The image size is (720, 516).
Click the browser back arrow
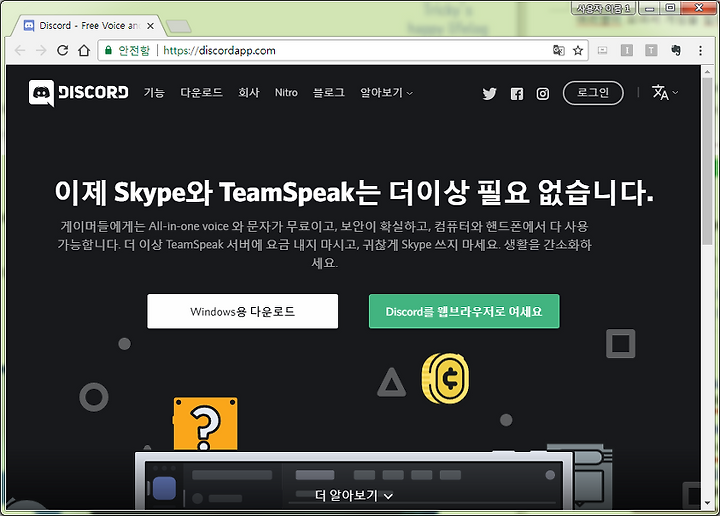pos(20,50)
